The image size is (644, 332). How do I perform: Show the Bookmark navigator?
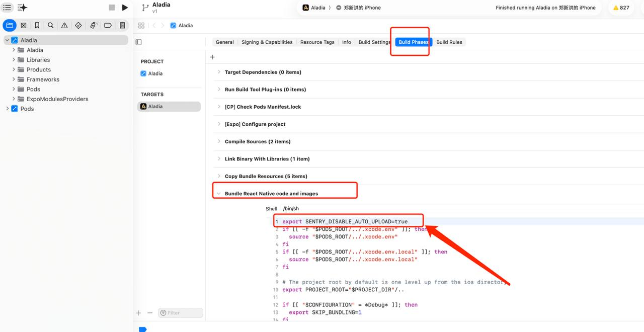coord(37,25)
